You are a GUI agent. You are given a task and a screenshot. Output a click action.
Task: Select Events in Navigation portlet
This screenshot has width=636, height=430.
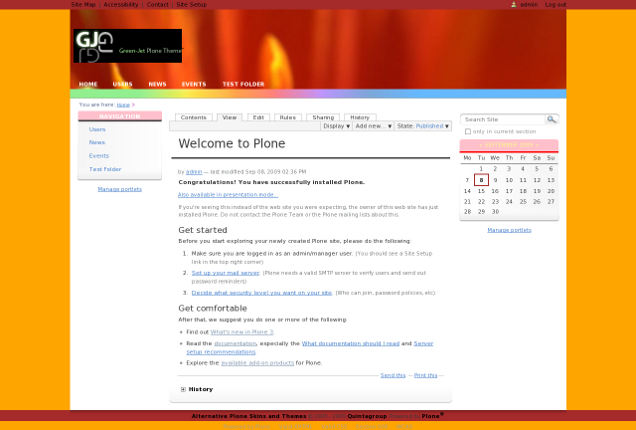pyautogui.click(x=99, y=156)
